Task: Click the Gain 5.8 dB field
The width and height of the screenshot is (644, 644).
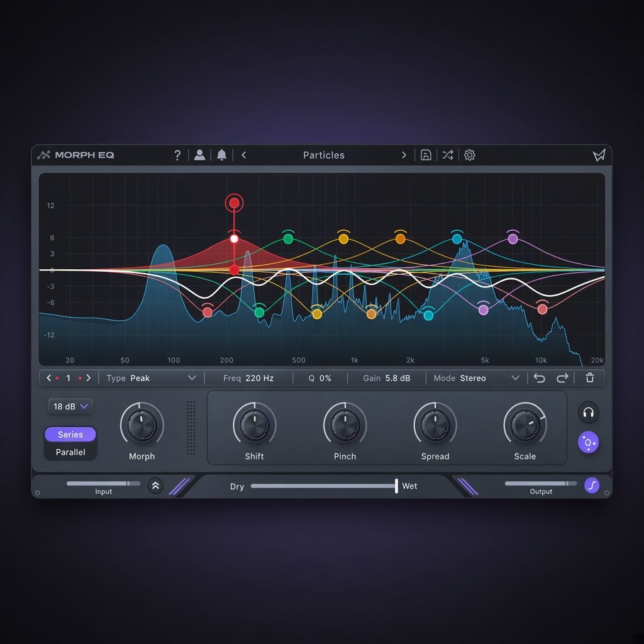Action: tap(387, 378)
